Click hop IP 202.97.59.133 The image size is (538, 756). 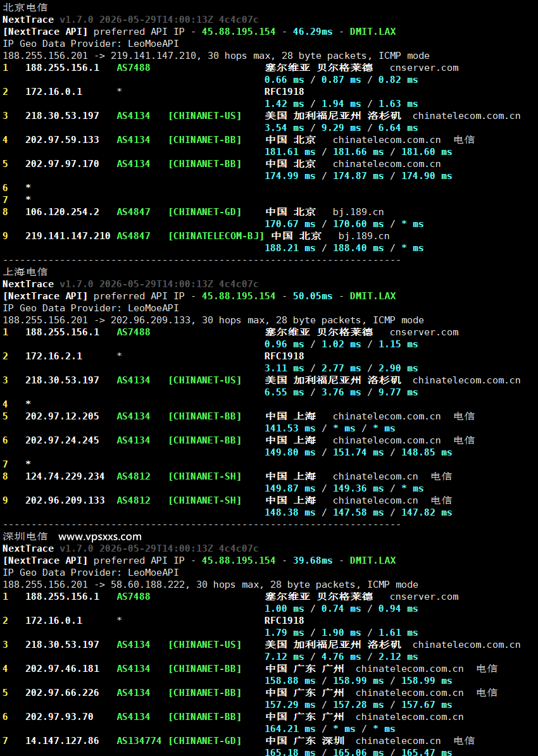pyautogui.click(x=62, y=139)
